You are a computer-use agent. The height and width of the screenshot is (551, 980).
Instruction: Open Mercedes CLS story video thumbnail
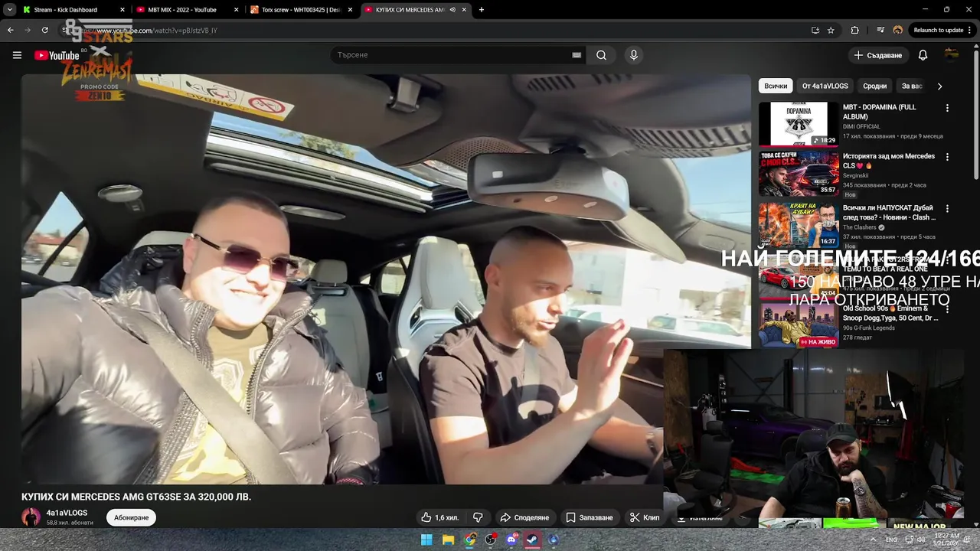click(x=799, y=174)
